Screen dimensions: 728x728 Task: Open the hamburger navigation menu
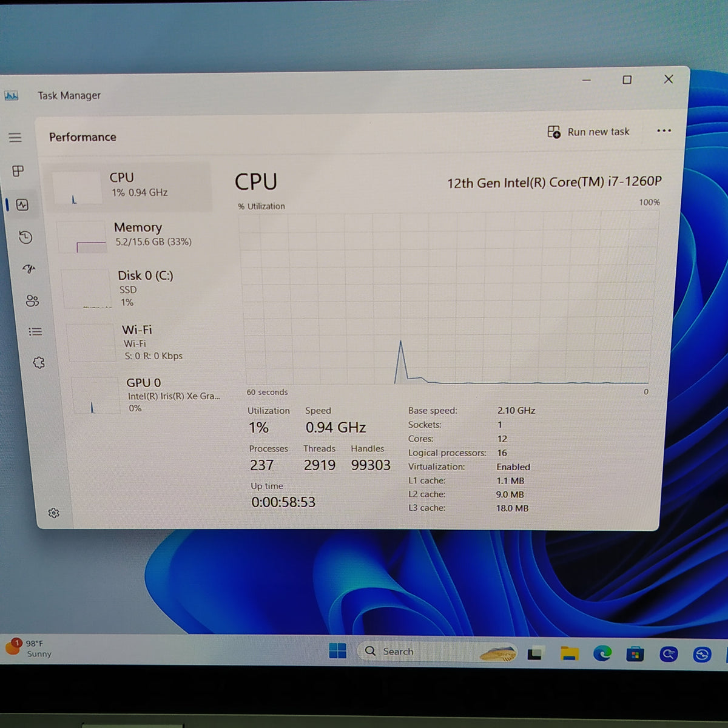click(15, 138)
